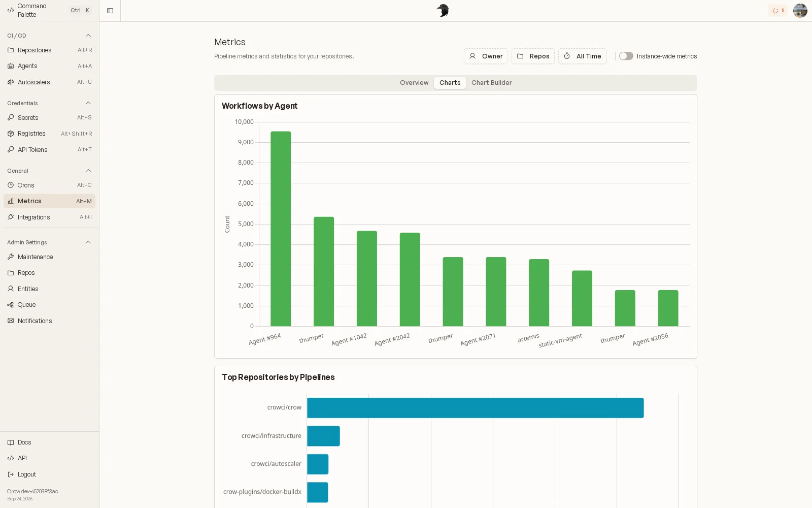812x508 pixels.
Task: Click the static-vm-agent bar in chart
Action: (582, 298)
